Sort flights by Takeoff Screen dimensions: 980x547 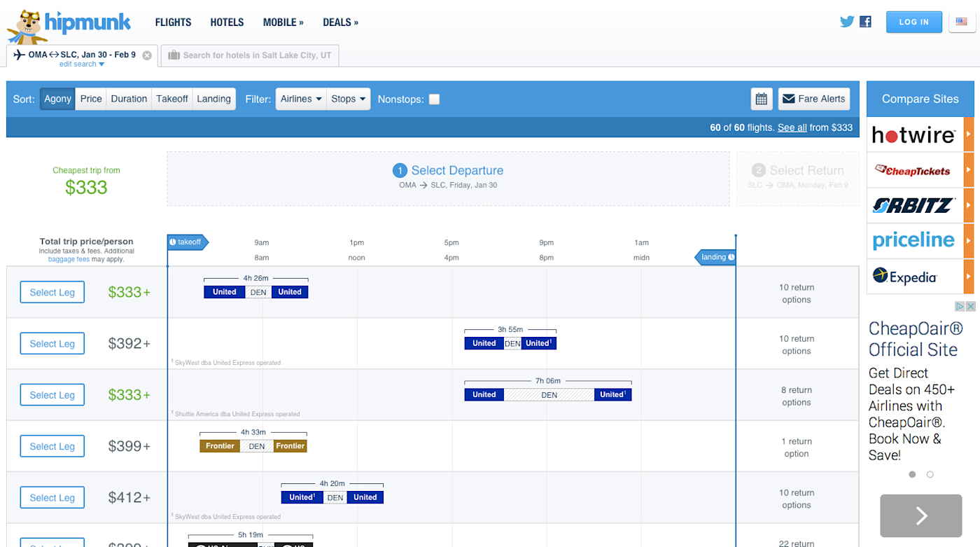pos(172,99)
